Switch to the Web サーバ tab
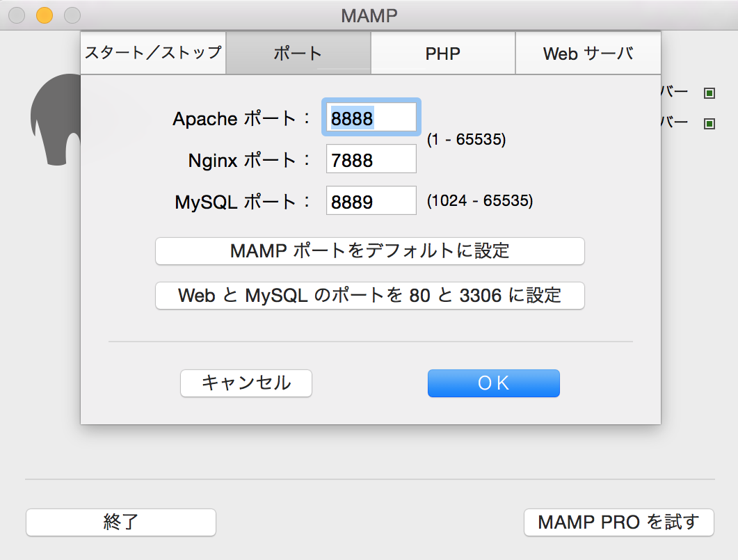 (x=588, y=52)
